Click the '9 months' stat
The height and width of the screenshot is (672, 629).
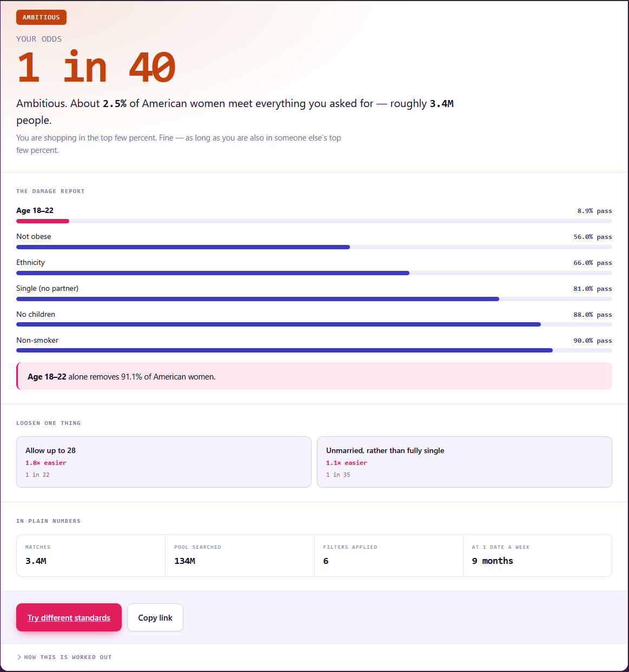492,561
